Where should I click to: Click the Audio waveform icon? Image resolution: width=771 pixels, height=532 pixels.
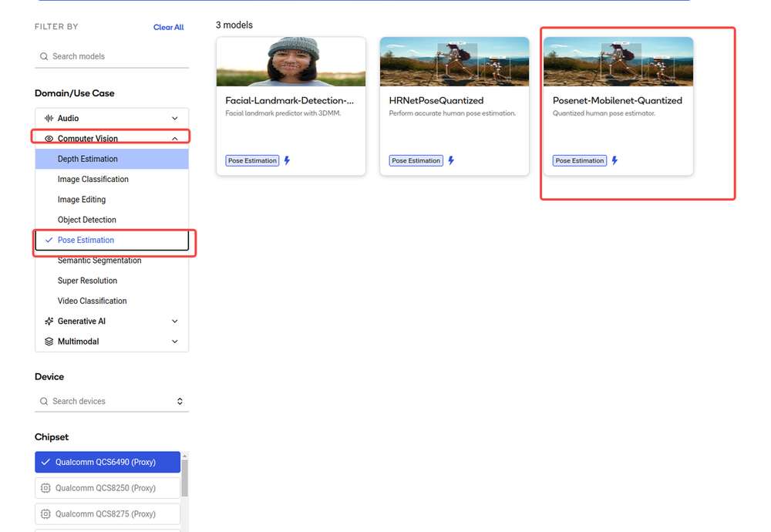pos(49,118)
